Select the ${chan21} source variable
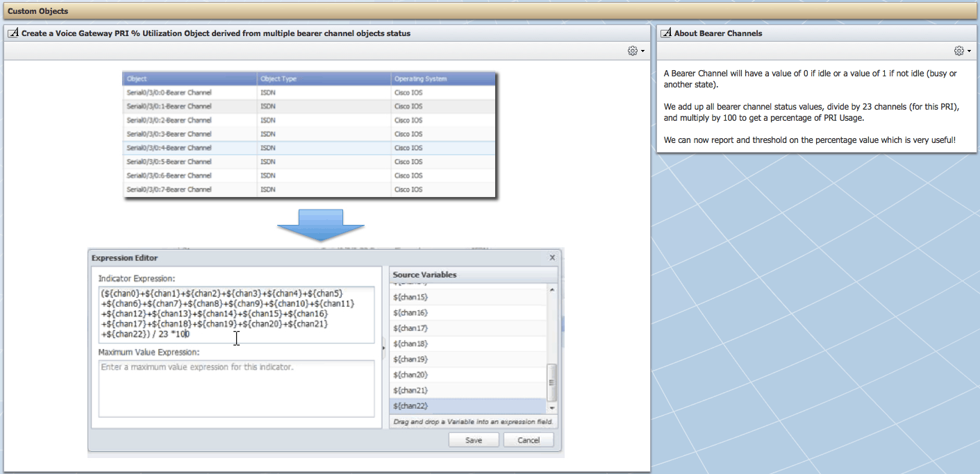980x474 pixels. [468, 391]
